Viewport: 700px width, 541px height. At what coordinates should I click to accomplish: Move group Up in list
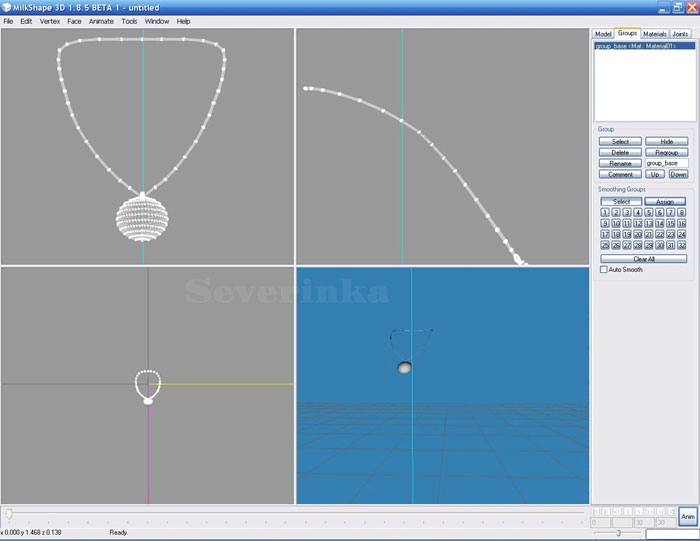(655, 174)
